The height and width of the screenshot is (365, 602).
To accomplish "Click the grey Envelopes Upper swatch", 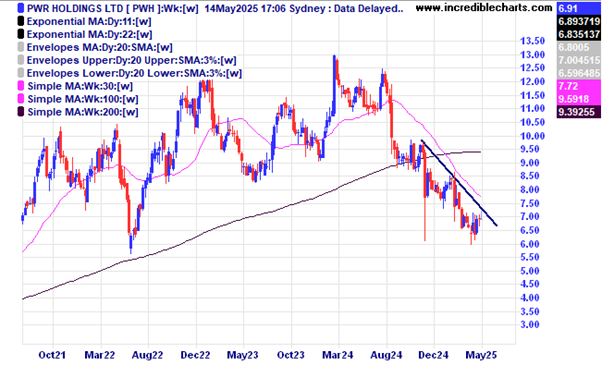I will pyautogui.click(x=21, y=60).
